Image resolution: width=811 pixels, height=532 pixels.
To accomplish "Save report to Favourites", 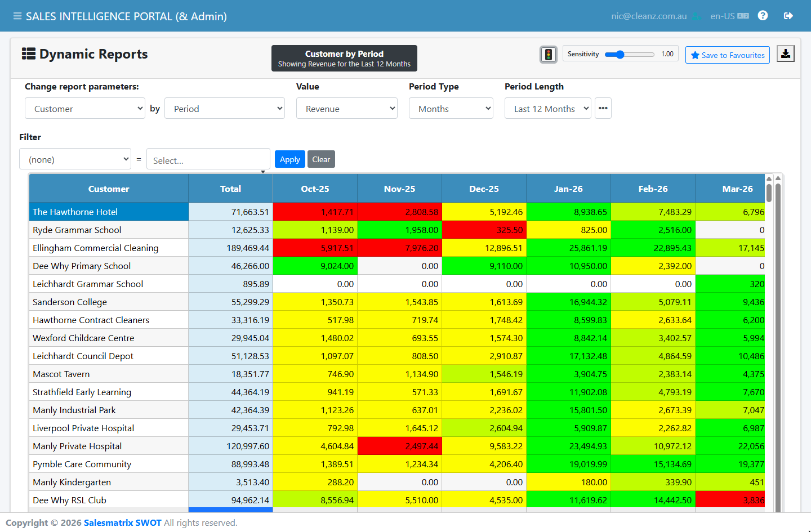I will pyautogui.click(x=728, y=55).
